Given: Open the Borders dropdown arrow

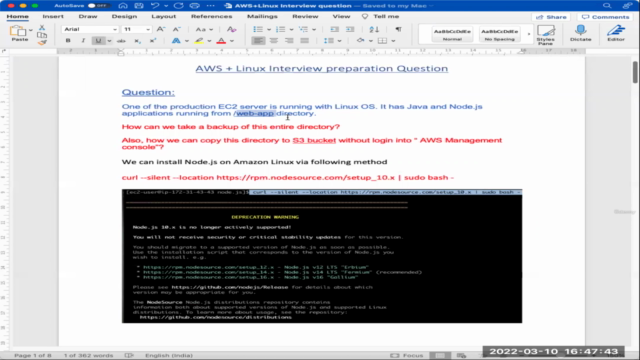Looking at the screenshot, I should pos(393,41).
